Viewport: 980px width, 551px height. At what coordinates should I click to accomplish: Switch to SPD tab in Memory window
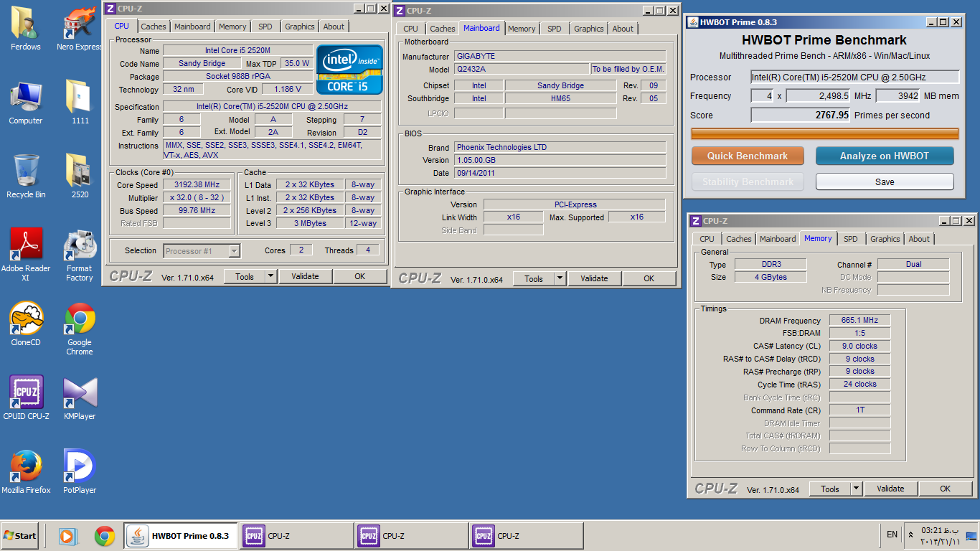851,239
